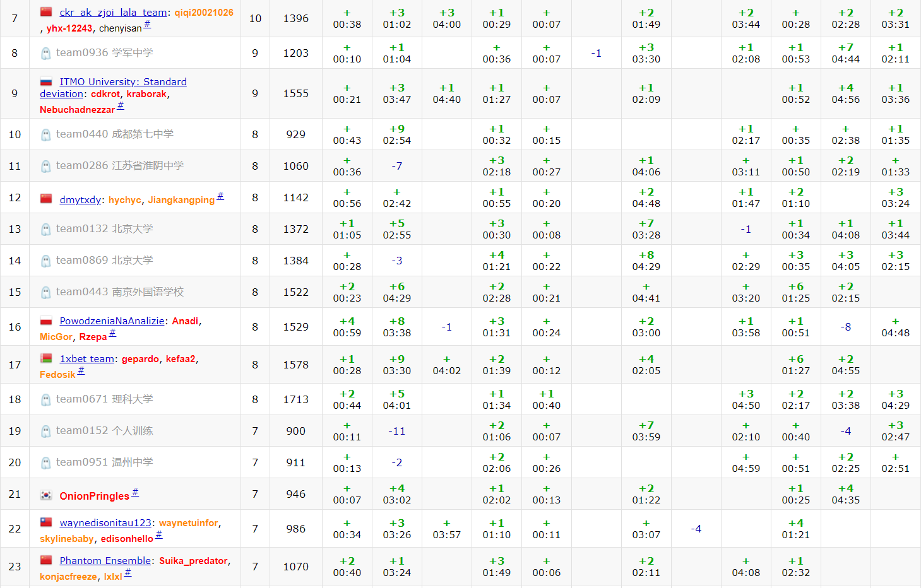The image size is (921, 588).
Task: Open user profile gepardo
Action: pyautogui.click(x=140, y=359)
